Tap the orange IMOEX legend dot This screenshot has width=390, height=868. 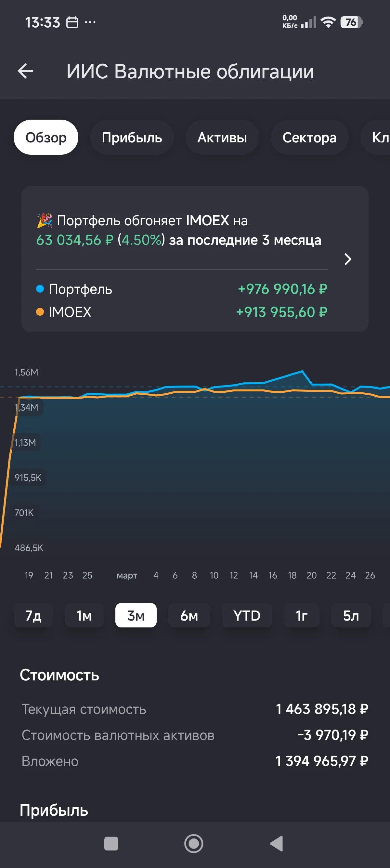tap(40, 312)
